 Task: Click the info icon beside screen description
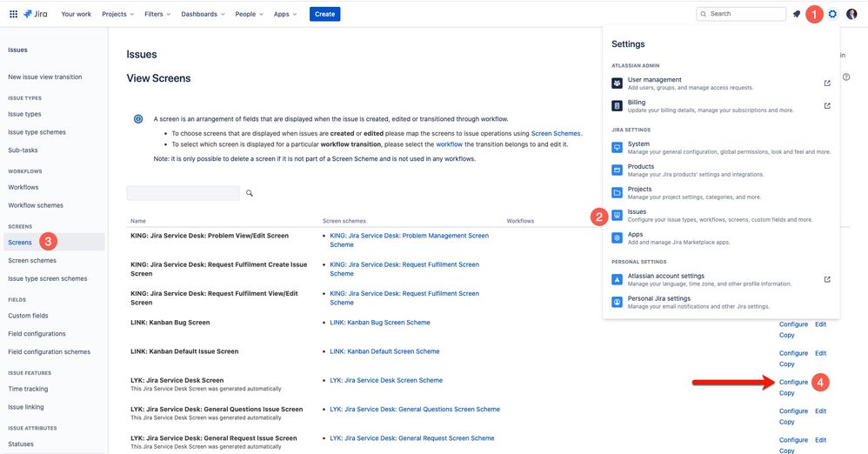click(138, 119)
